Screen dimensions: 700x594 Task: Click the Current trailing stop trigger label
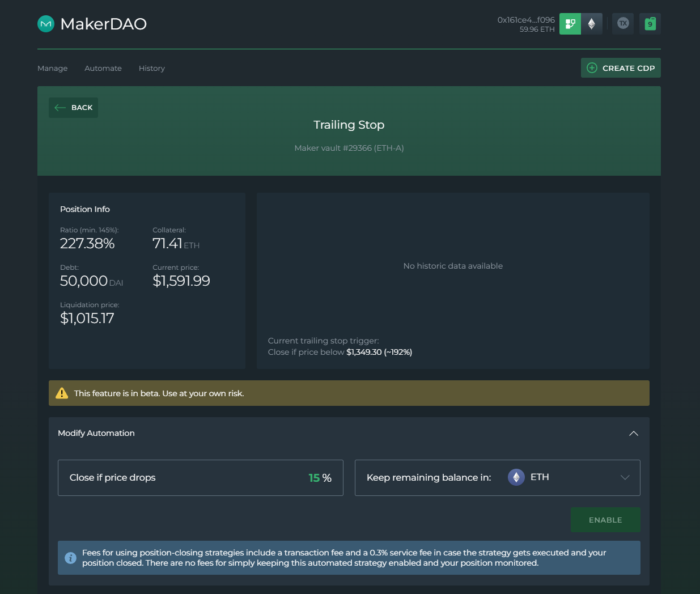click(x=324, y=341)
